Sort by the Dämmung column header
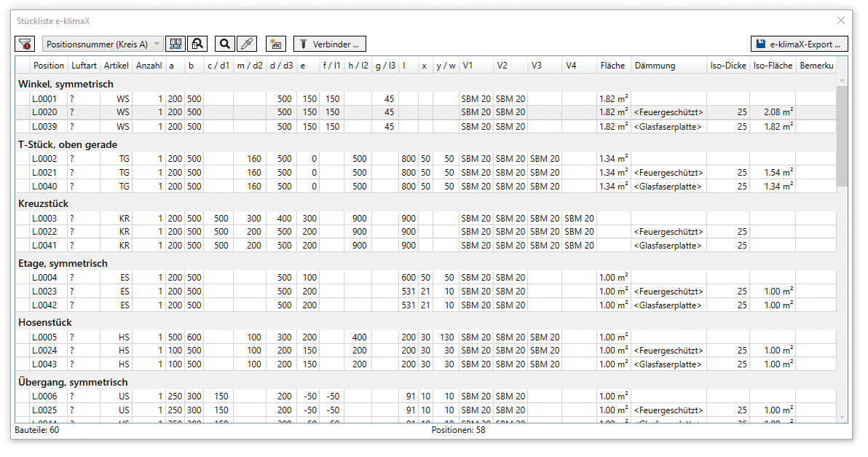 pyautogui.click(x=668, y=66)
